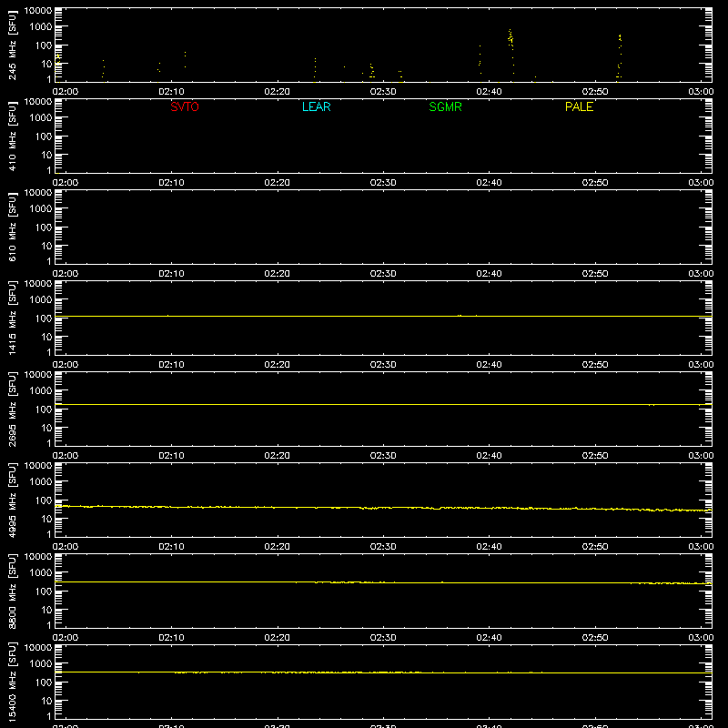
Task: Click 02:30 tick label under 610 MHz plot
Action: tap(383, 274)
